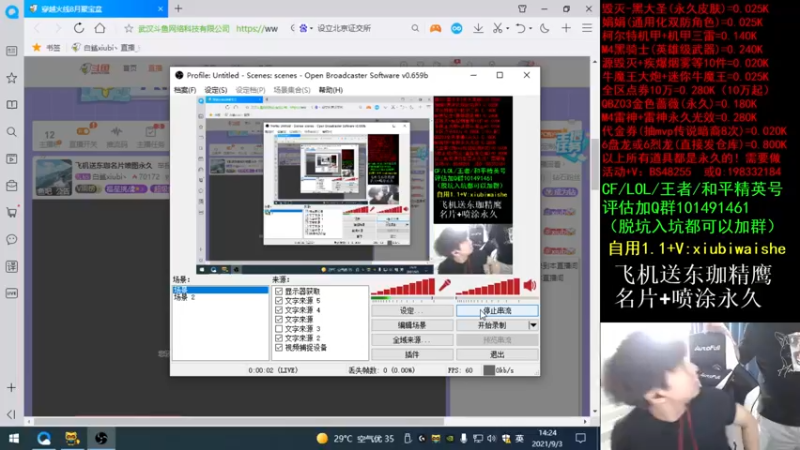
Task: Open the sidebar shopping cart icon
Action: [11, 212]
